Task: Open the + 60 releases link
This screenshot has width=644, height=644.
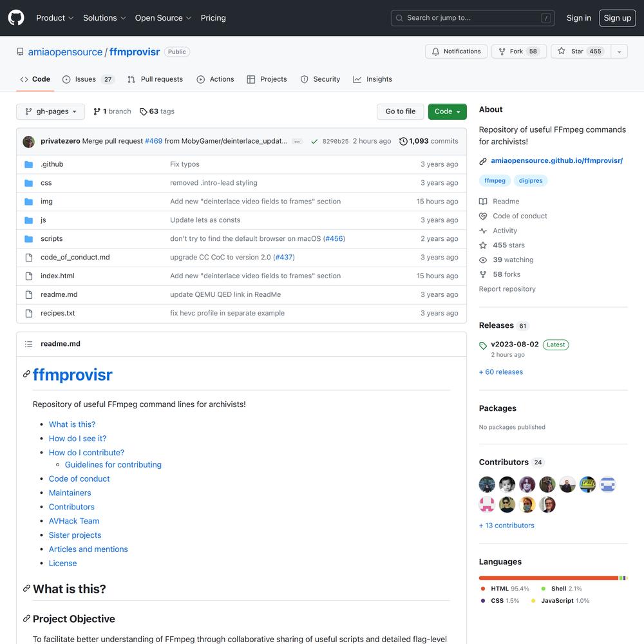Action: click(500, 372)
